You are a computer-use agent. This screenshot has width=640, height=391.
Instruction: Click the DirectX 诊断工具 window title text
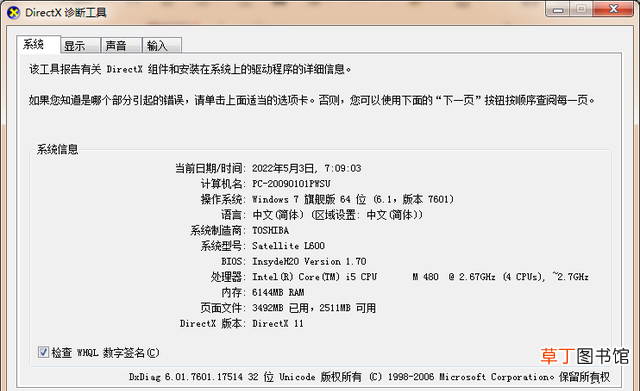(66, 13)
